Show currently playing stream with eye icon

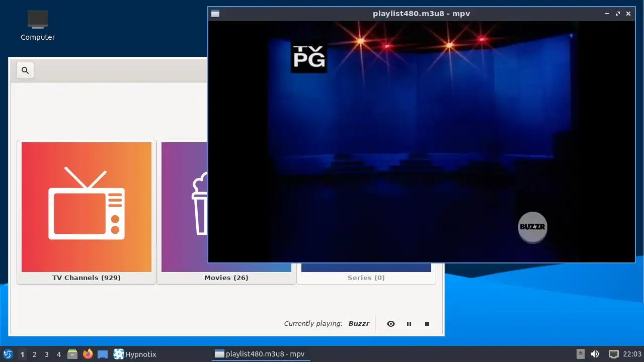coord(391,324)
